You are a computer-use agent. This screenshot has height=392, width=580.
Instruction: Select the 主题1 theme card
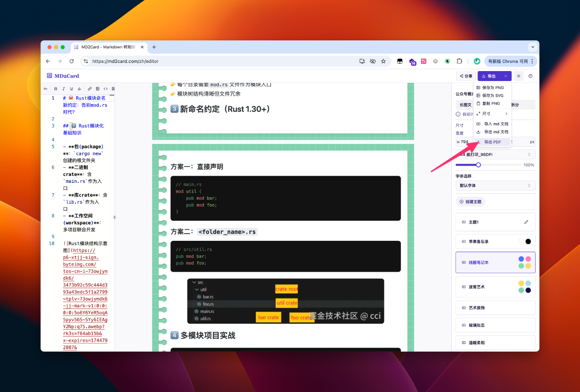pos(495,222)
